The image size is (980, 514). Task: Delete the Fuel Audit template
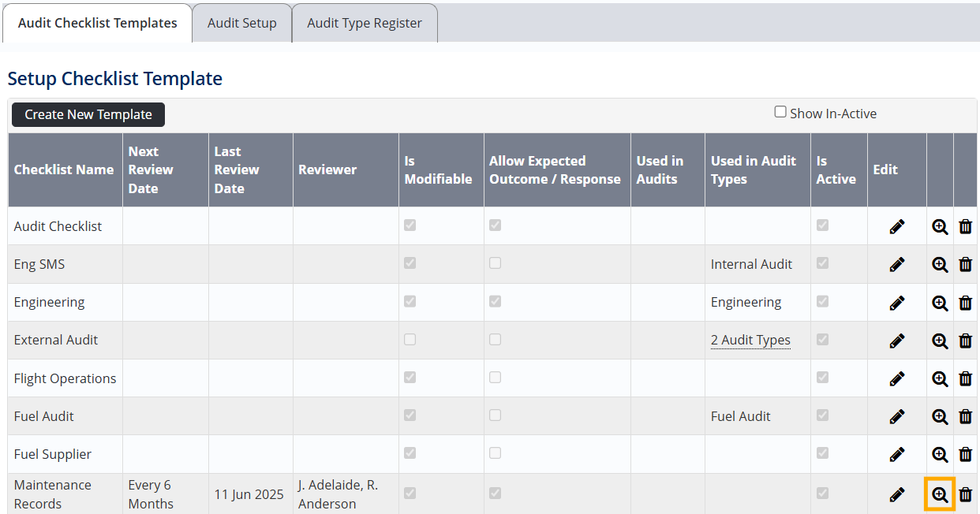tap(965, 416)
